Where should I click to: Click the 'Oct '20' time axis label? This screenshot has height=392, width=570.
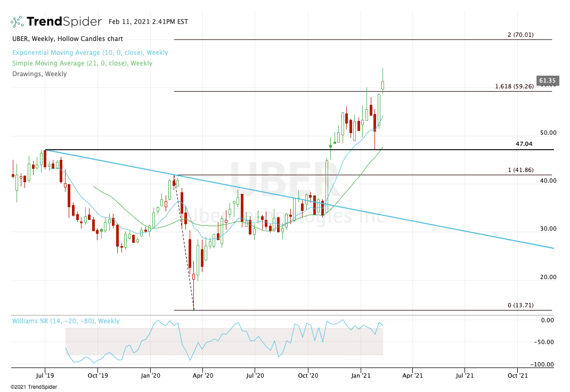[308, 375]
